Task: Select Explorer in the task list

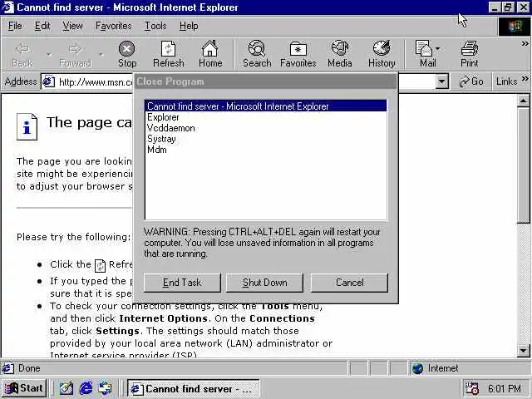Action: [266, 117]
